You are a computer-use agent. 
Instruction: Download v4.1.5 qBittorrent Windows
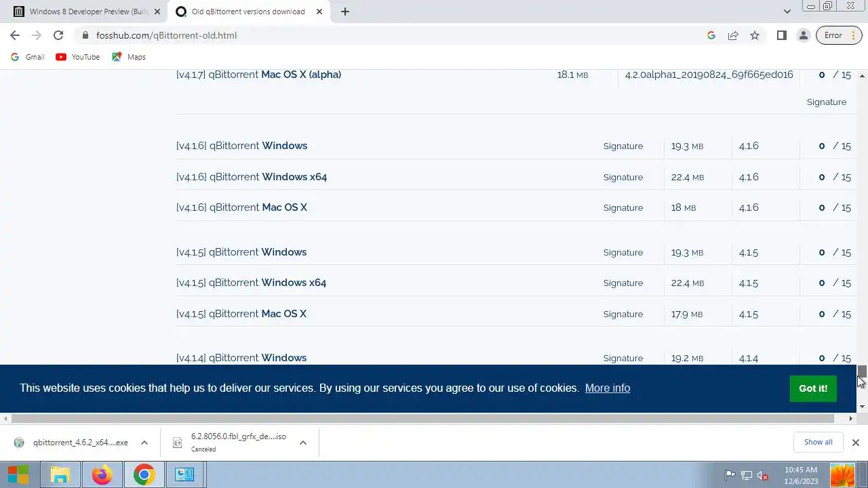241,252
